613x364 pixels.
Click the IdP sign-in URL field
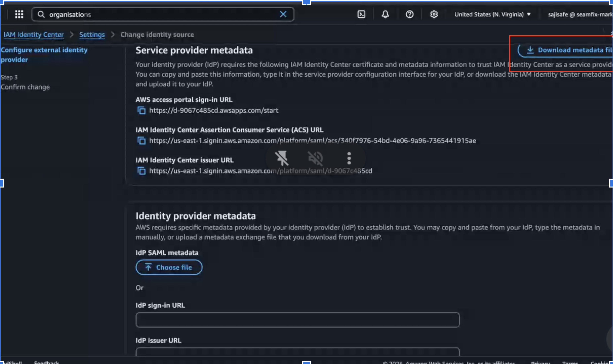[297, 320]
